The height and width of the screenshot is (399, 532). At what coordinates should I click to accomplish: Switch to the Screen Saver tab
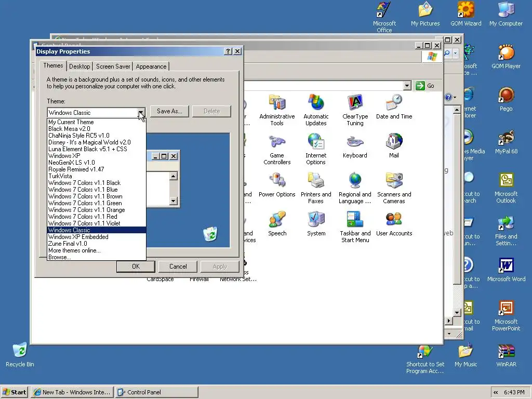pos(113,66)
